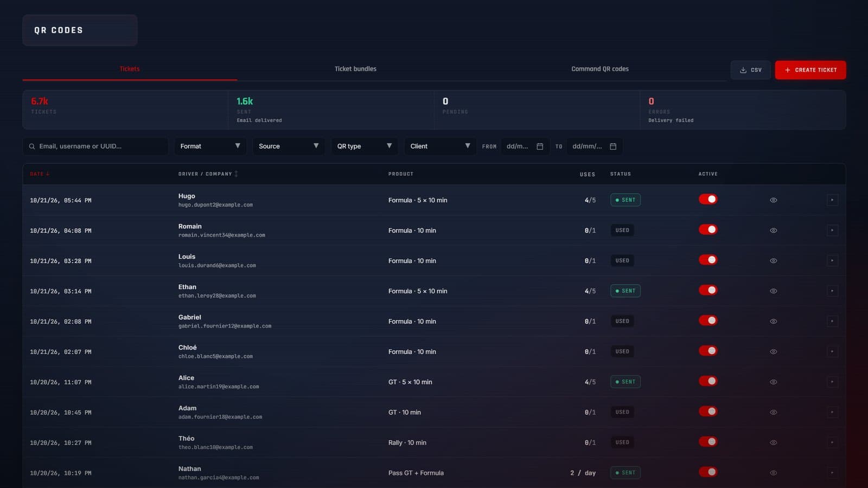Show ticket preview for Ethan via eye icon

(x=774, y=291)
